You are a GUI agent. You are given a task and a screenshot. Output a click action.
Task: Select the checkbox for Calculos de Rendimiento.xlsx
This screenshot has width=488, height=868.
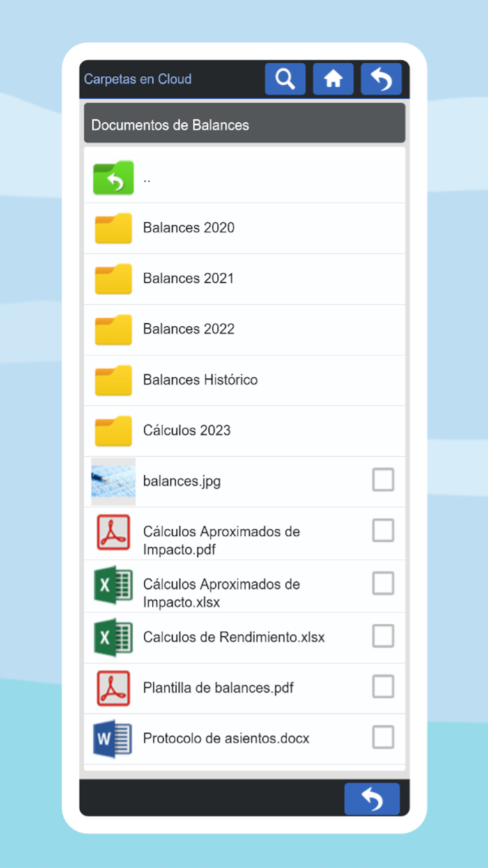pyautogui.click(x=383, y=636)
